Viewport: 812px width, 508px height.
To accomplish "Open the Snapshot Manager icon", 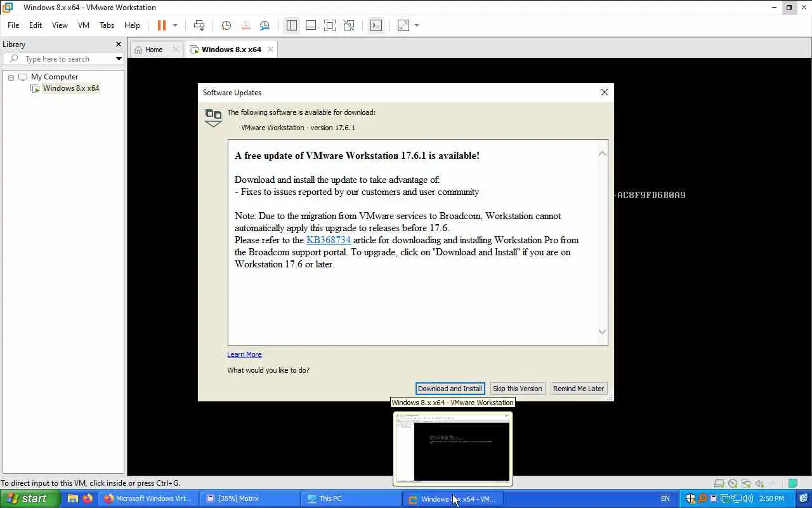I will pyautogui.click(x=265, y=25).
